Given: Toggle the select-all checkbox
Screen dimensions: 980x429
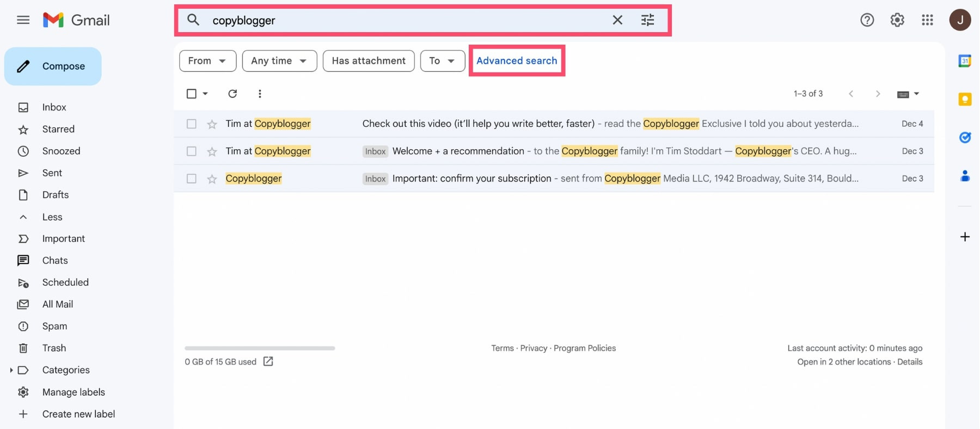Looking at the screenshot, I should [x=192, y=94].
